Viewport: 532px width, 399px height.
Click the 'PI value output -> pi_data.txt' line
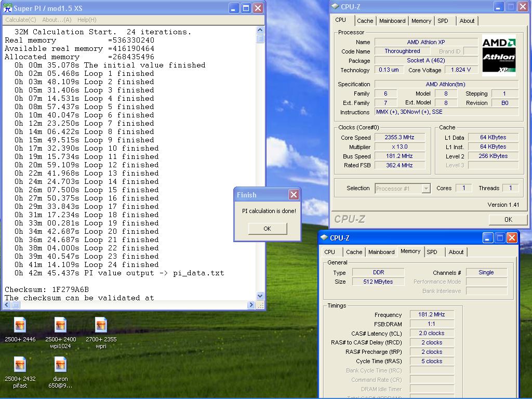pyautogui.click(x=119, y=273)
